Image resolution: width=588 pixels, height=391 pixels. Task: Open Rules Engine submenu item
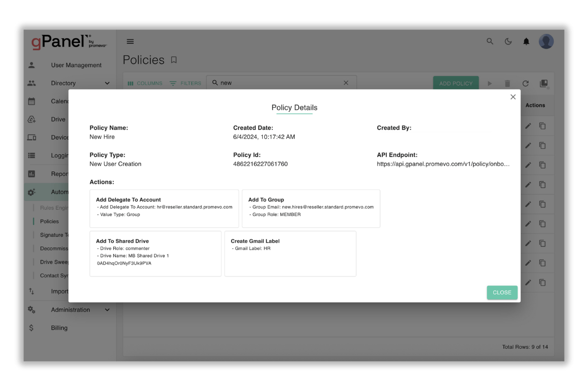click(54, 208)
